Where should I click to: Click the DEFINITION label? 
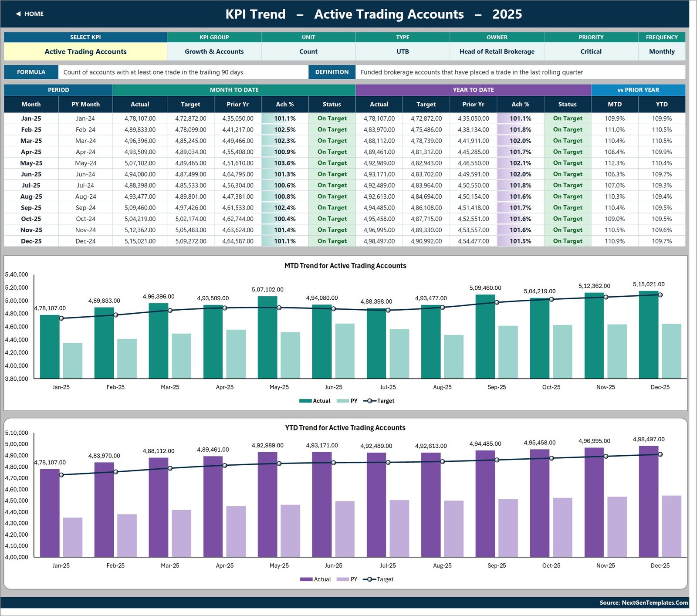(x=332, y=72)
